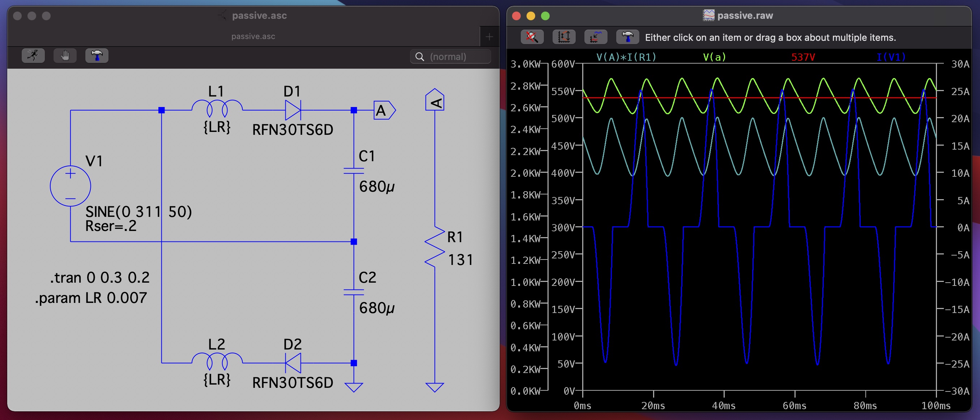
Task: Click the .param LR 0.007 directive
Action: [x=91, y=298]
